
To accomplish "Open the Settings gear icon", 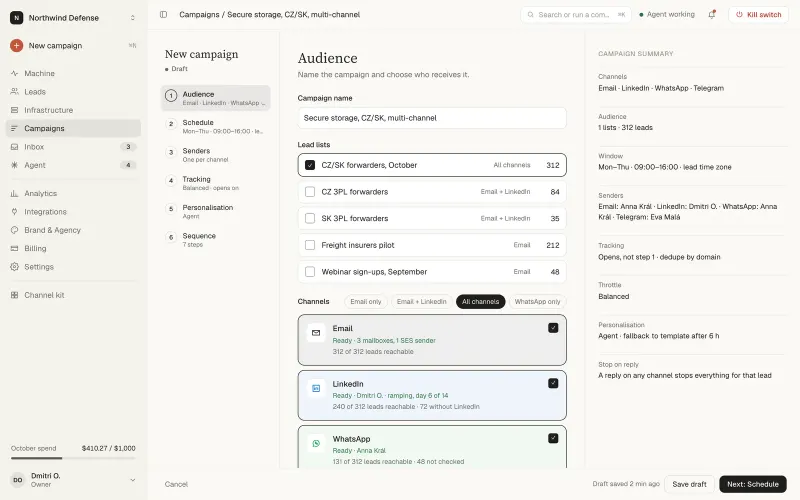I will (x=14, y=267).
